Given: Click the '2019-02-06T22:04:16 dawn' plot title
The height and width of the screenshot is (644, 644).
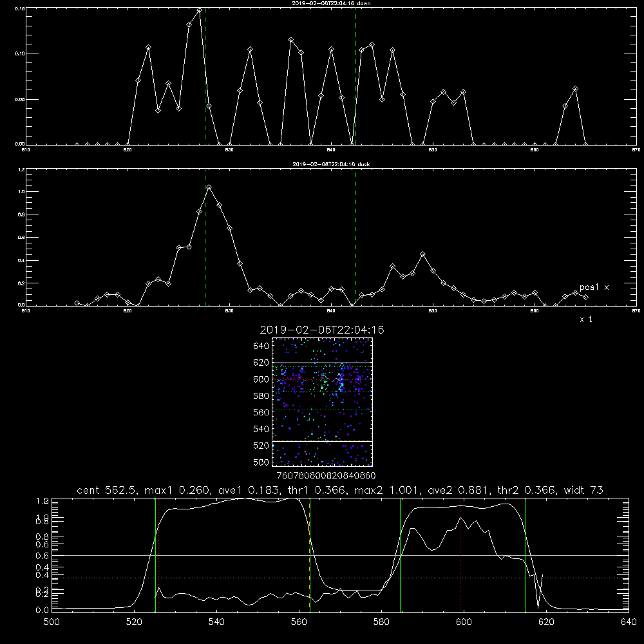Looking at the screenshot, I should pyautogui.click(x=331, y=3).
